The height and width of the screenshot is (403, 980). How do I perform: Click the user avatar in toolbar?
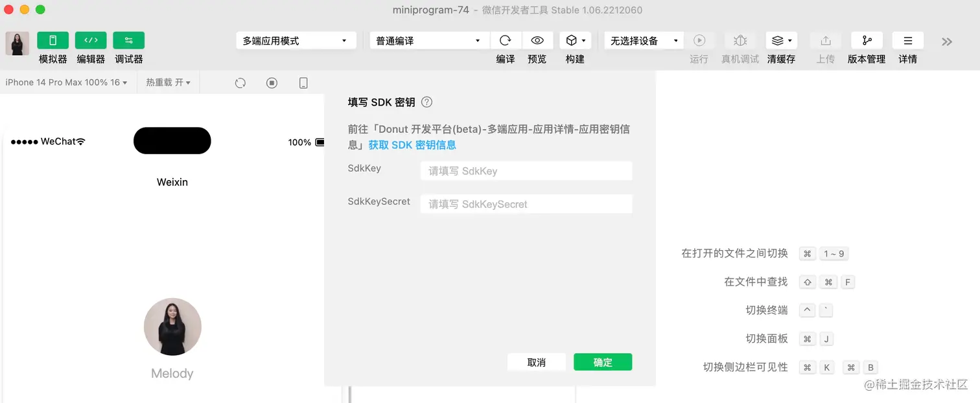pyautogui.click(x=17, y=43)
